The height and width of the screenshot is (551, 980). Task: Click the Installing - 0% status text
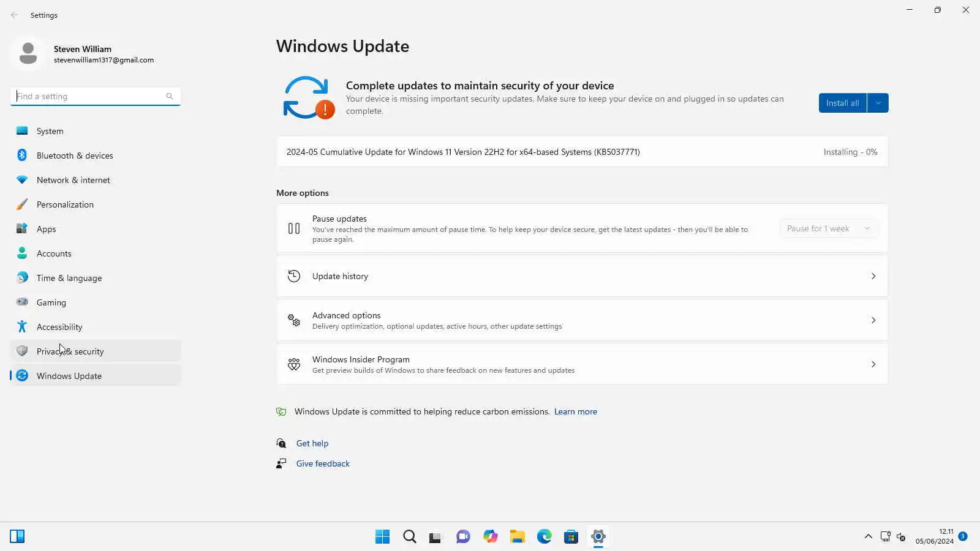tap(850, 152)
